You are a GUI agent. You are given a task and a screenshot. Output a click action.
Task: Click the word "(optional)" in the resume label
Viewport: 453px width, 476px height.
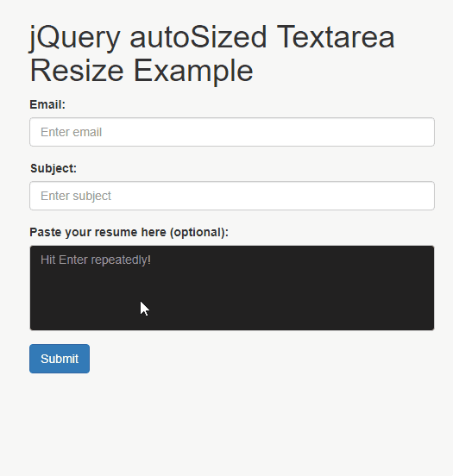tap(199, 232)
